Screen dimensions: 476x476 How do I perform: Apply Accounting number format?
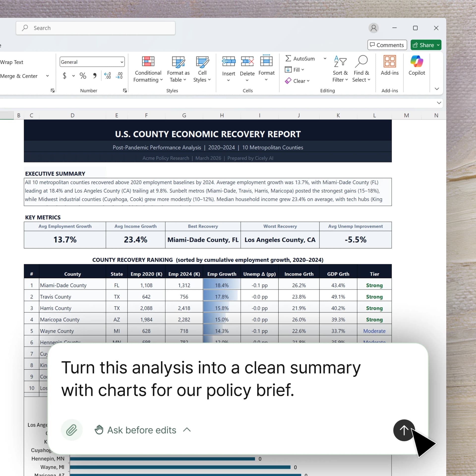[x=64, y=76]
